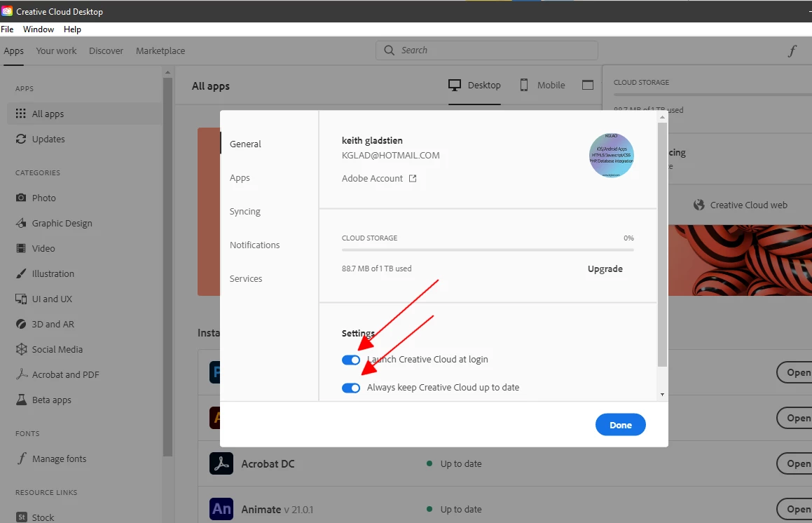
Task: Click the Updates refresh icon
Action: coord(21,139)
